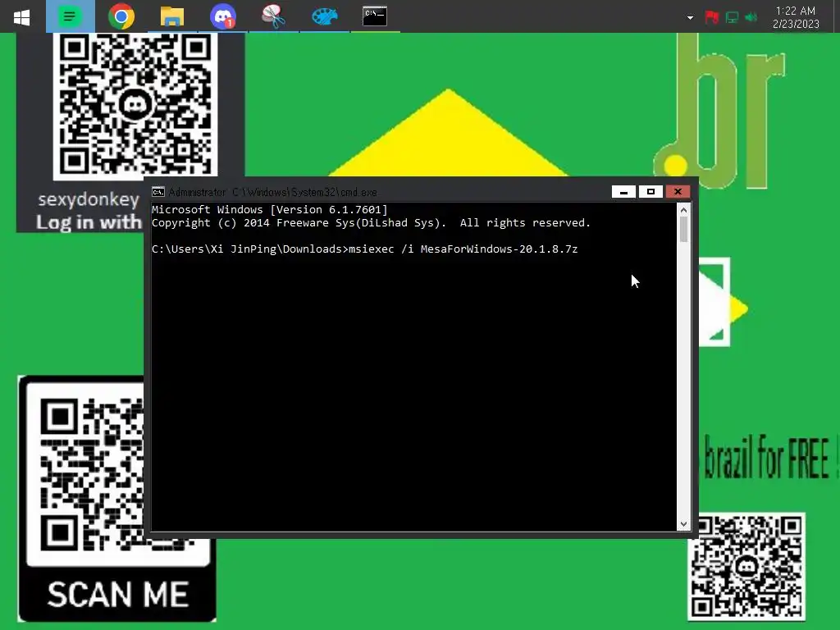
Task: Open the volume speaker tray icon
Action: coord(751,18)
